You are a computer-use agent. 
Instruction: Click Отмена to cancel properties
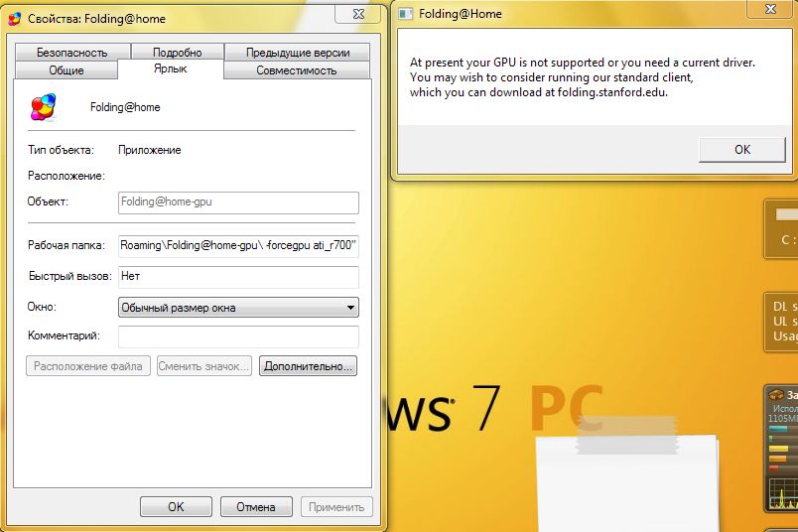click(x=256, y=507)
